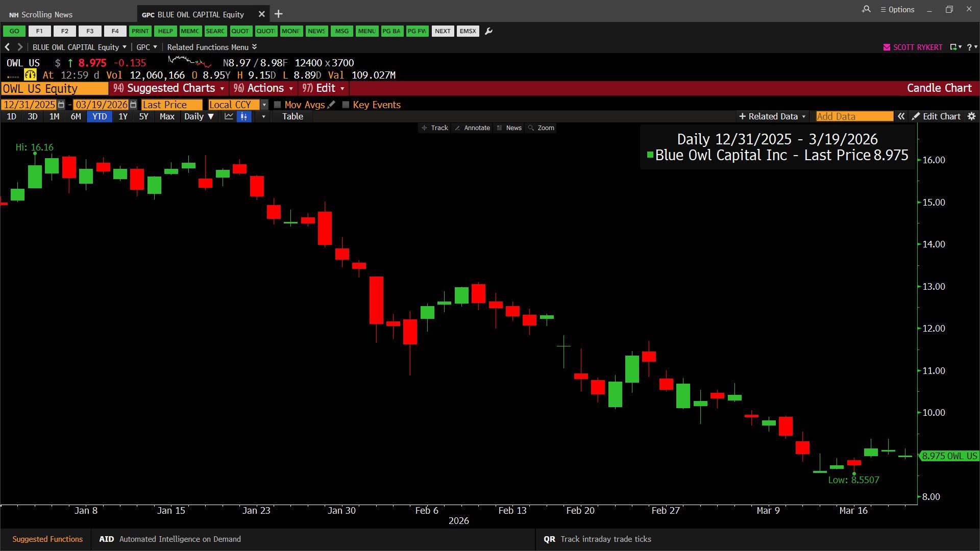980x551 pixels.
Task: Click the Add Data input field
Action: pos(854,116)
